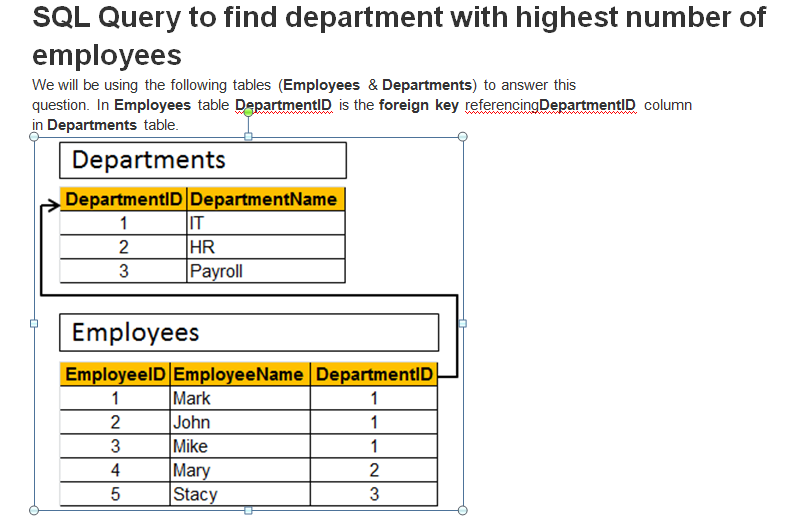Click the bold "(Employees" in the first paragraph line

(x=319, y=85)
